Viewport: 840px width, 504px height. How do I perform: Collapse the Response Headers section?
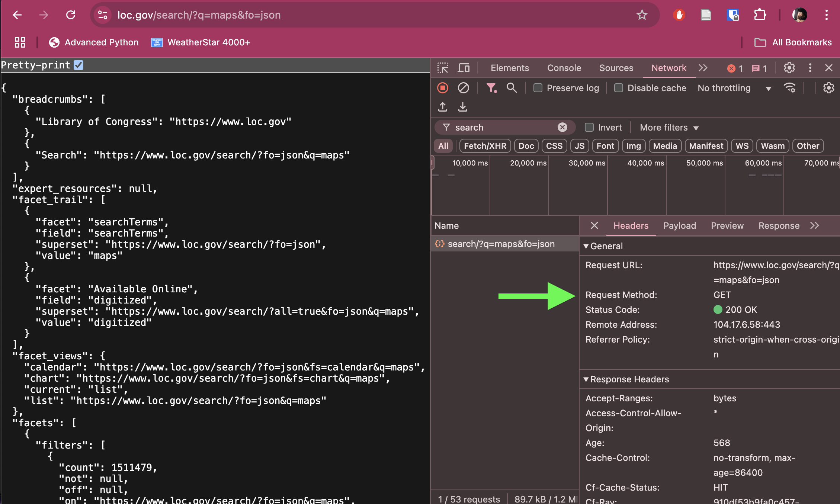pyautogui.click(x=587, y=379)
